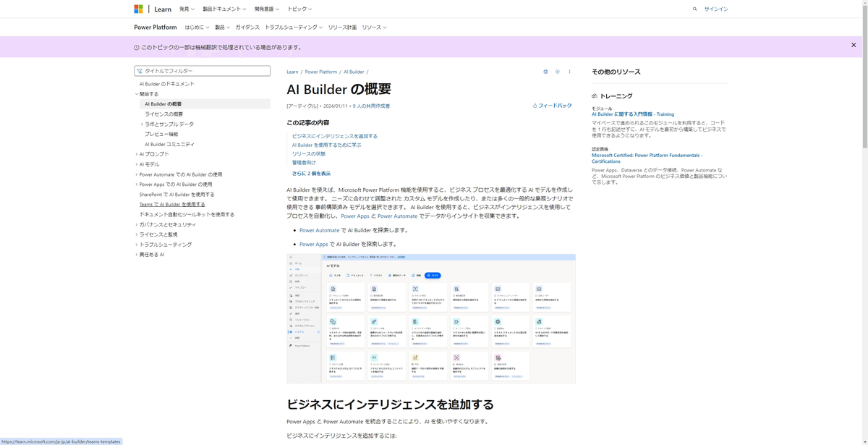
Task: Click the トレーニング icon in the resources panel
Action: (x=595, y=96)
